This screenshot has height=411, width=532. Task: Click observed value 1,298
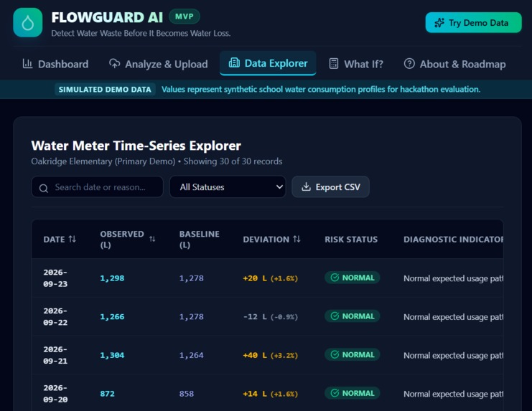(x=112, y=278)
